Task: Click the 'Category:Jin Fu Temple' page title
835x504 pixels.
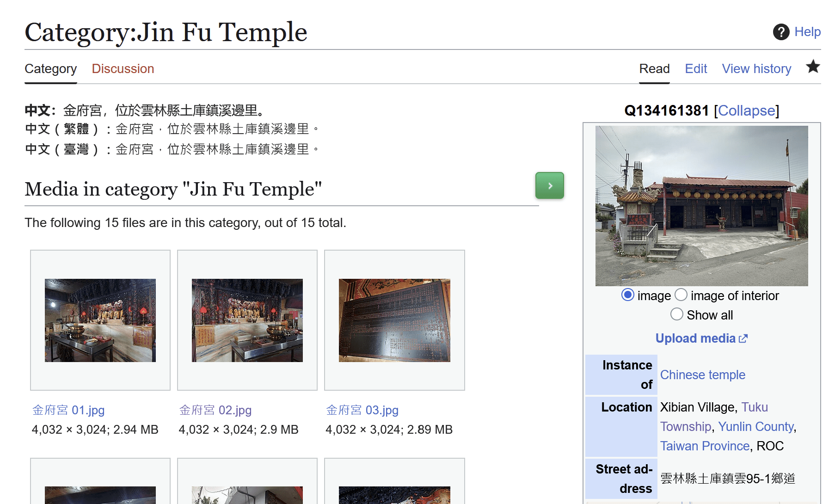Action: click(x=166, y=32)
